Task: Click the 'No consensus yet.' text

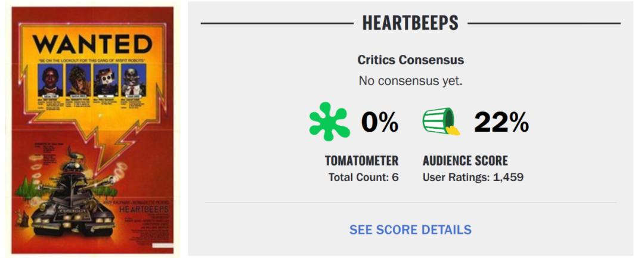Action: pos(410,80)
